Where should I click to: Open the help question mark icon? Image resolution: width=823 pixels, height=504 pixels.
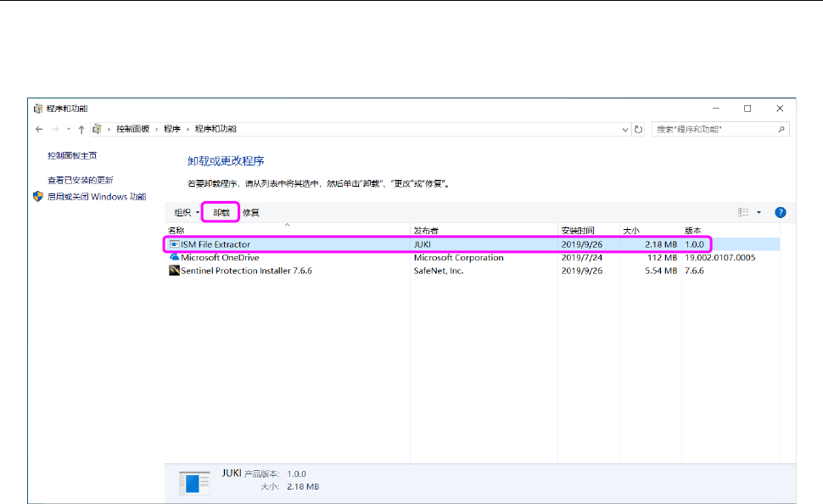coord(781,212)
